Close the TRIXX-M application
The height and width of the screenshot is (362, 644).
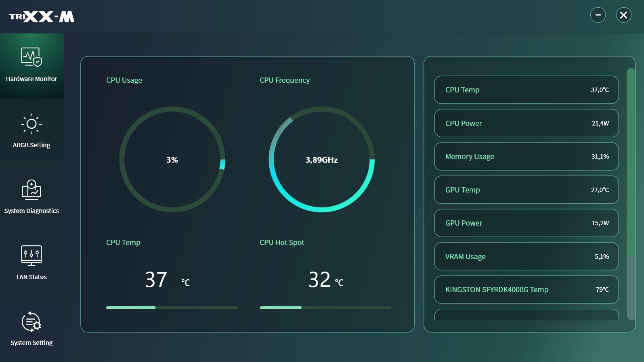623,15
